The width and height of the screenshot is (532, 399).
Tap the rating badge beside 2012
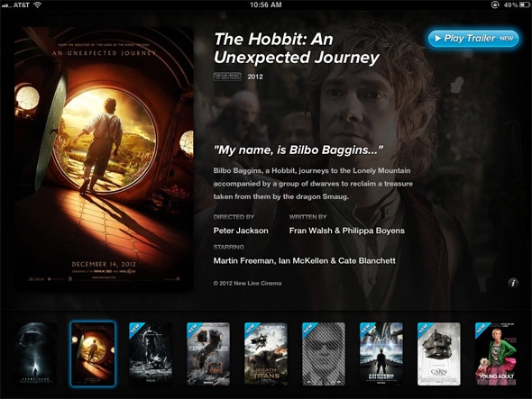[227, 77]
